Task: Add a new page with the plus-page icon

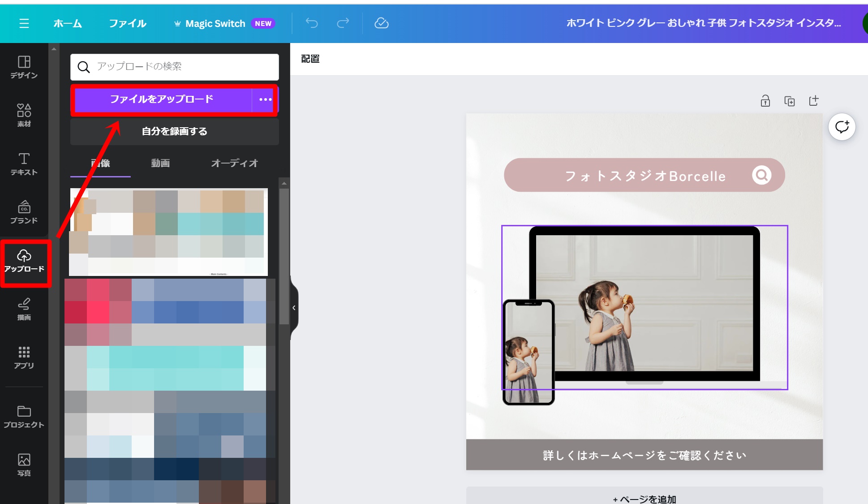Action: 814,101
